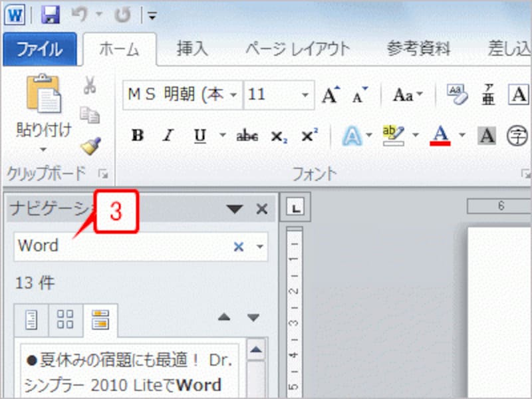Click the phonetic guide (ruby) icon
The width and height of the screenshot is (532, 399).
tap(489, 94)
